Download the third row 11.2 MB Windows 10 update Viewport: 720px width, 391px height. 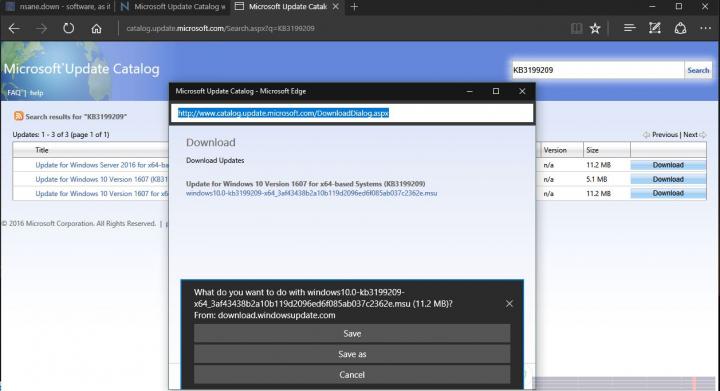coord(668,193)
